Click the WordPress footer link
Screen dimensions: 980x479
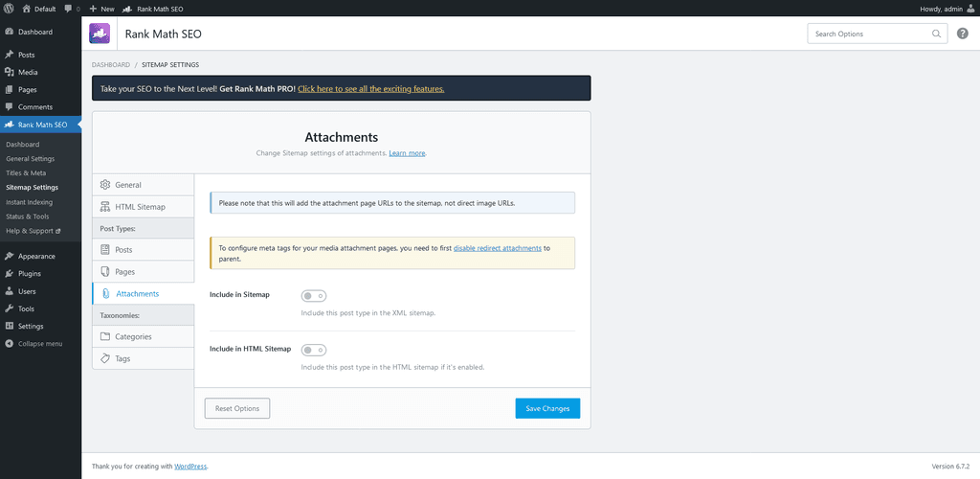[190, 467]
